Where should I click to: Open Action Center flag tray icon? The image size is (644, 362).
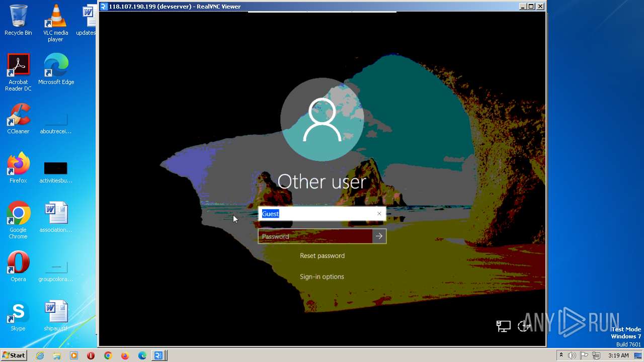(x=584, y=355)
